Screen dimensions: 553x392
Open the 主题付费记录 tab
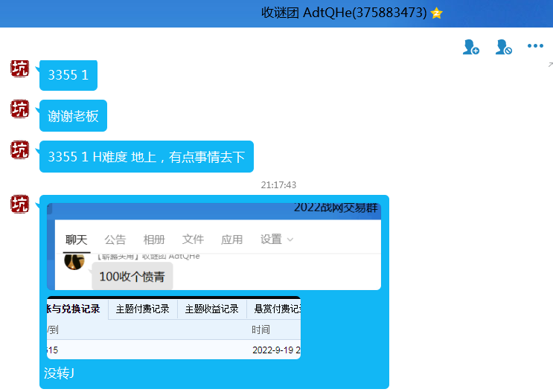pyautogui.click(x=142, y=309)
